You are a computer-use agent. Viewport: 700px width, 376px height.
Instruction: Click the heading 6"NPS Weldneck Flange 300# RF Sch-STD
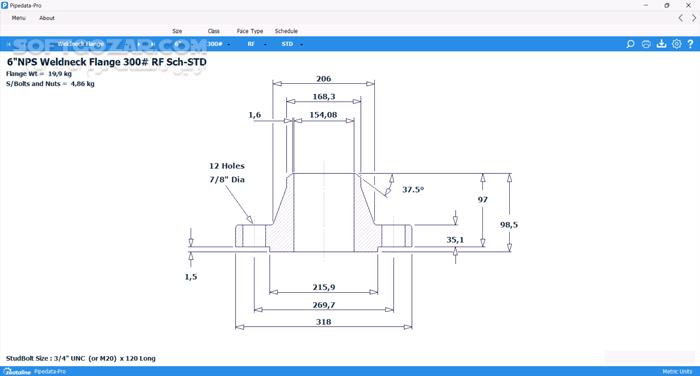point(107,62)
